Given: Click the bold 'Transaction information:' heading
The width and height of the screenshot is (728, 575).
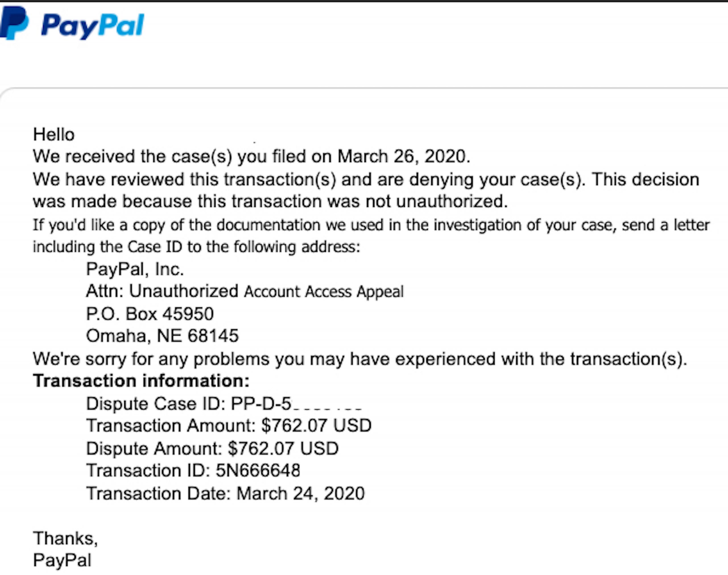Looking at the screenshot, I should pyautogui.click(x=141, y=381).
